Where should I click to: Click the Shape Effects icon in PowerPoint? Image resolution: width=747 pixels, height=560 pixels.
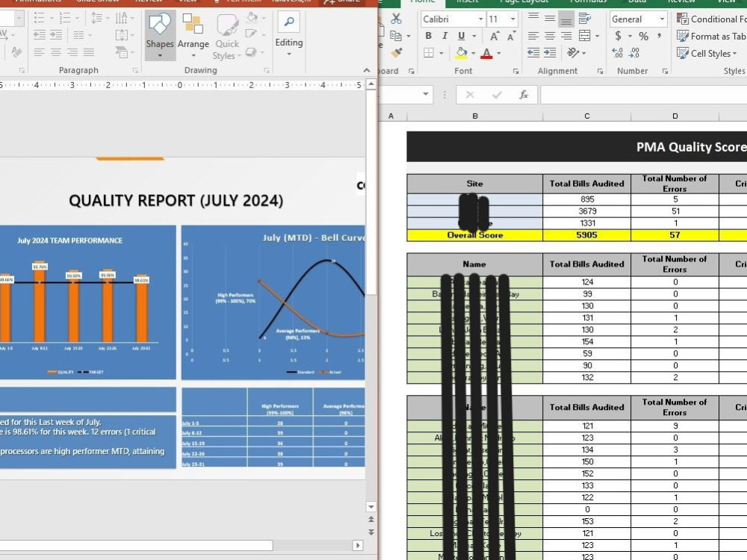click(251, 52)
